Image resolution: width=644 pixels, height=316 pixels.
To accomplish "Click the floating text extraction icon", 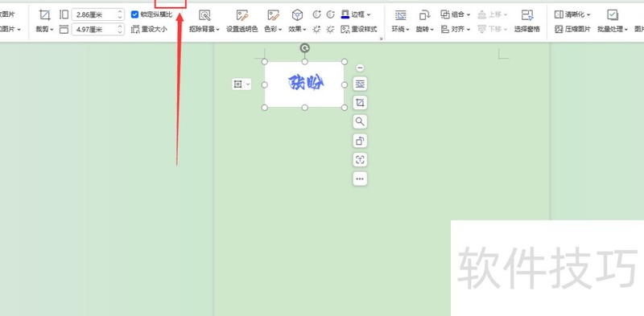I will tap(360, 160).
